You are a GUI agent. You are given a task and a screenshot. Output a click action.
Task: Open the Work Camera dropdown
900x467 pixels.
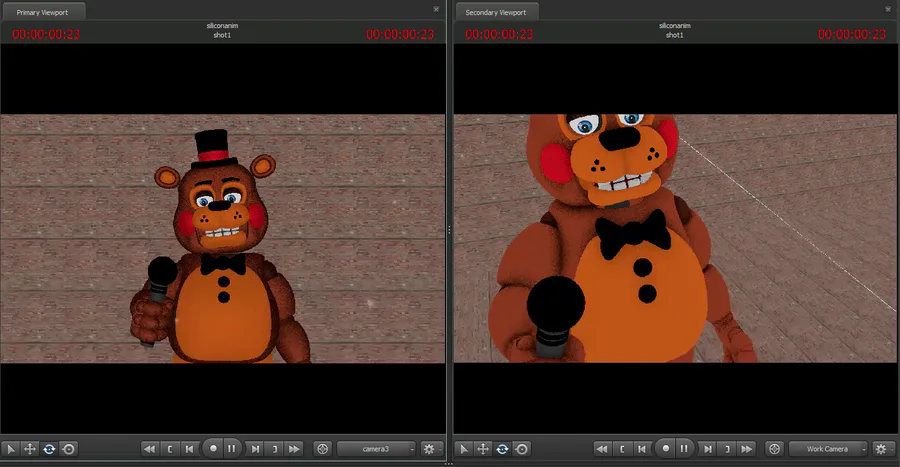[828, 449]
